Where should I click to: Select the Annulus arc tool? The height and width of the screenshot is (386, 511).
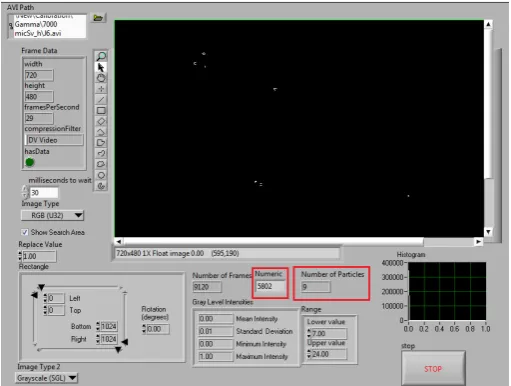101,132
